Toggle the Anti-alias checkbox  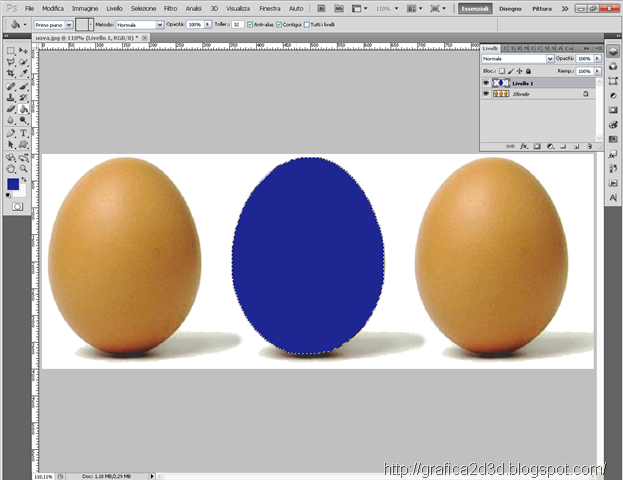coord(250,23)
